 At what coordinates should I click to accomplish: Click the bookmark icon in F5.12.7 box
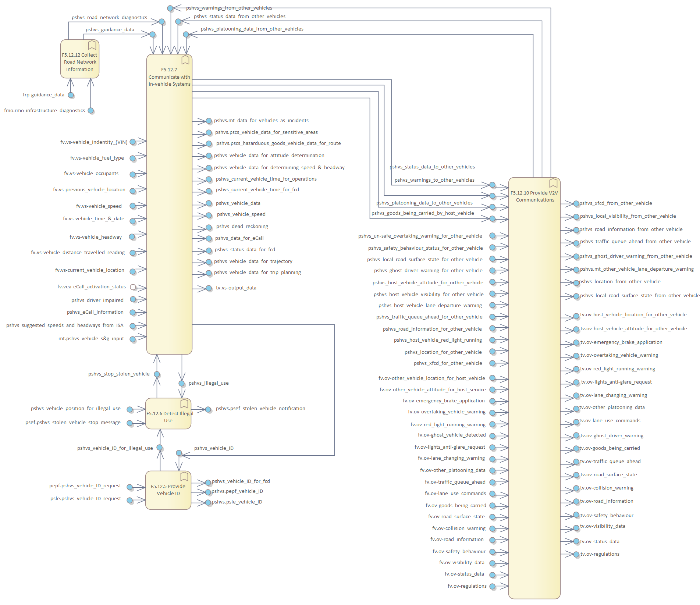point(185,60)
